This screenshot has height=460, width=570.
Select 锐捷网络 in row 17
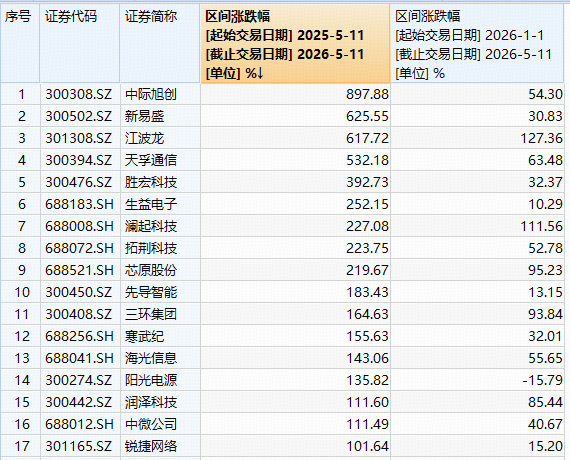coord(151,447)
